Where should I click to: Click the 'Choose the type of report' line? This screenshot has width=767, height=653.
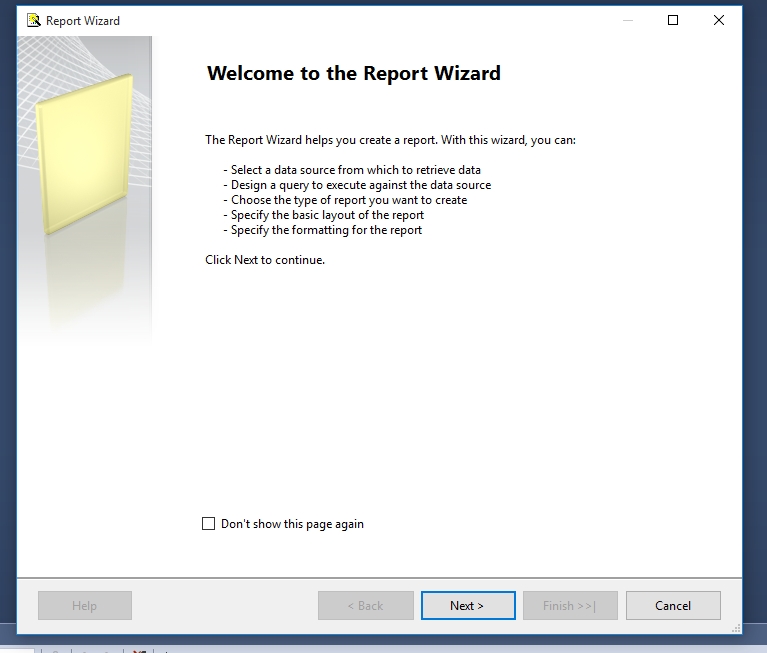[348, 200]
